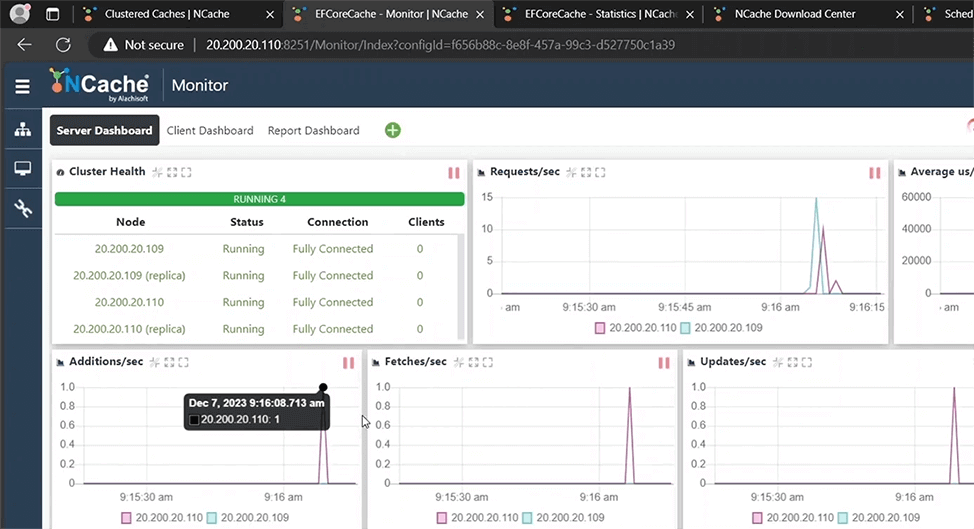The image size is (974, 529).
Task: Click the NCache logo
Action: (99, 85)
